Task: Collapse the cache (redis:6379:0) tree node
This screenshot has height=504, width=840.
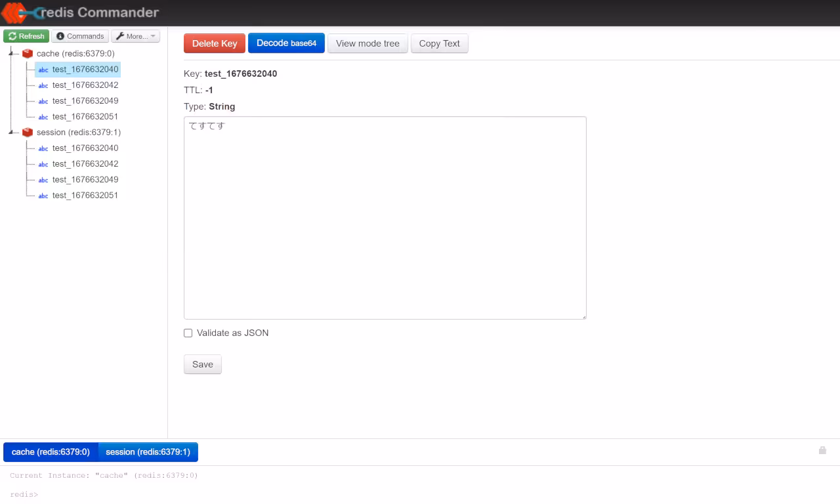Action: pos(12,54)
